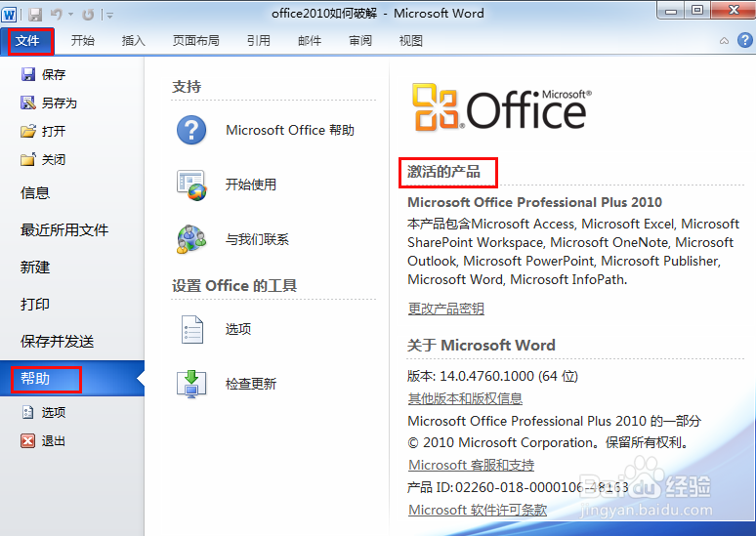Maximize the Word window

(697, 11)
